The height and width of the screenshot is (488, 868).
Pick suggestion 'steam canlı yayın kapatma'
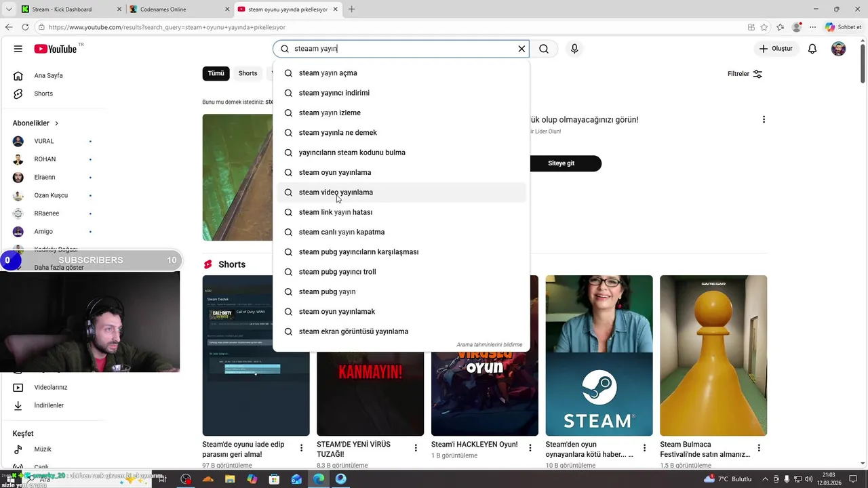pyautogui.click(x=401, y=232)
